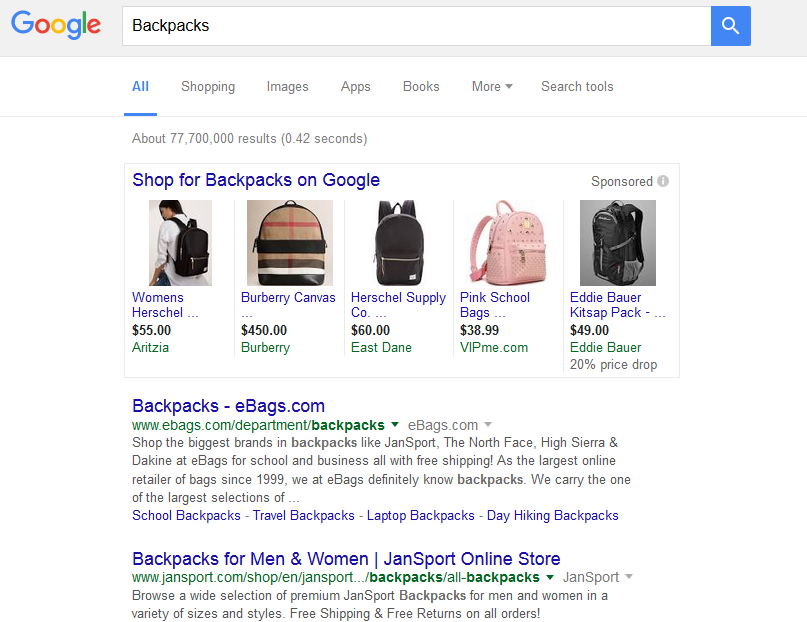Open JanSport Online Store result title

coord(346,559)
